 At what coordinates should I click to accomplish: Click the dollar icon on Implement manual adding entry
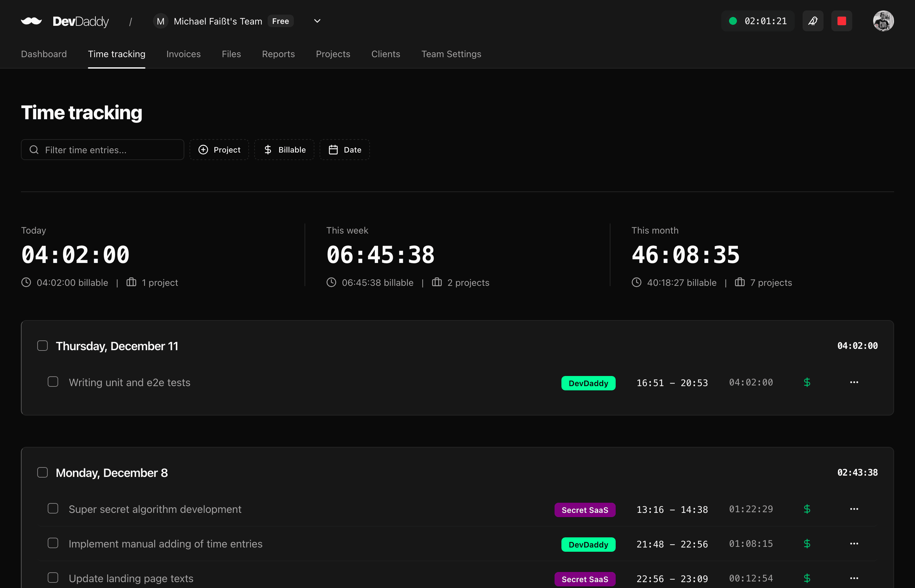tap(807, 544)
